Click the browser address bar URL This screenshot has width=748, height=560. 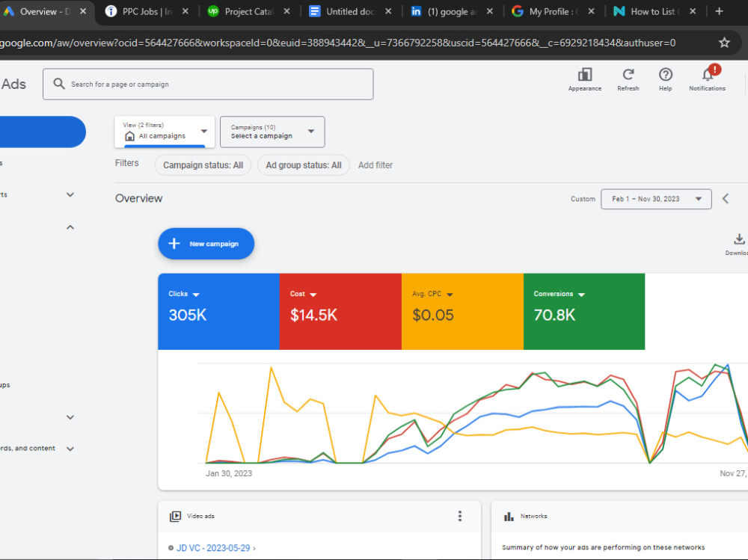tap(337, 43)
